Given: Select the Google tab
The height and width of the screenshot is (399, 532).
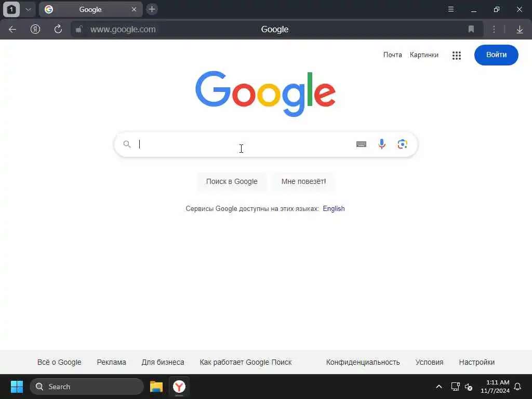Looking at the screenshot, I should click(90, 9).
